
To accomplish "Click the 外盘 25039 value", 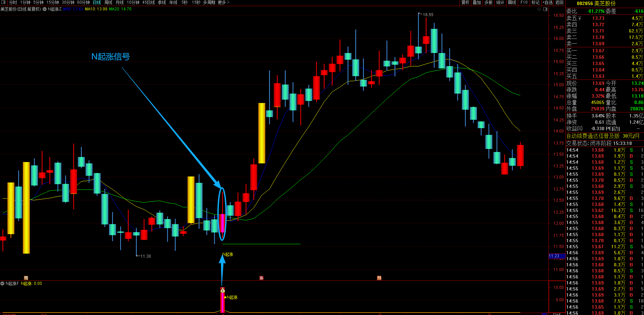I will coord(598,109).
